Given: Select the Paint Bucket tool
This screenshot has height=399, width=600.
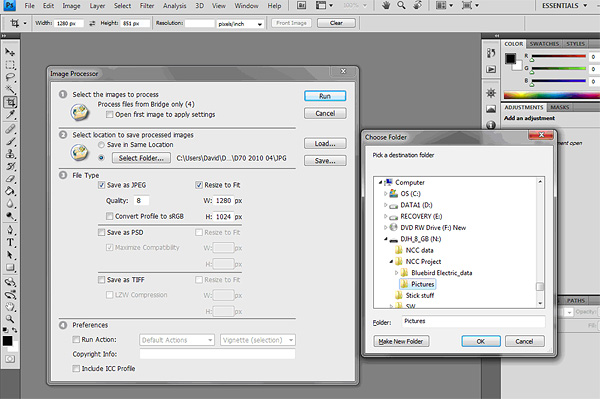Looking at the screenshot, I should point(10,191).
